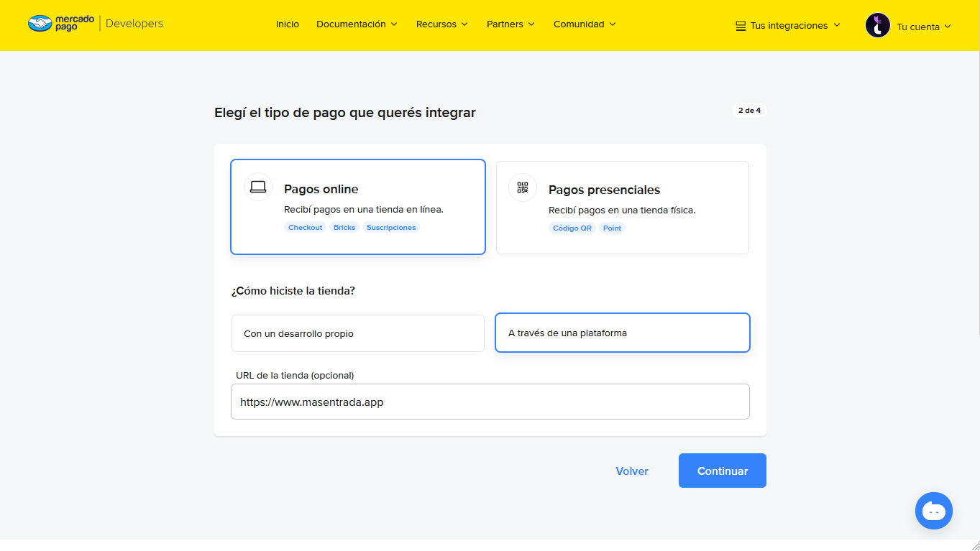Viewport: 980px width, 551px height.
Task: Select the Pagos presenciales card
Action: [x=623, y=208]
